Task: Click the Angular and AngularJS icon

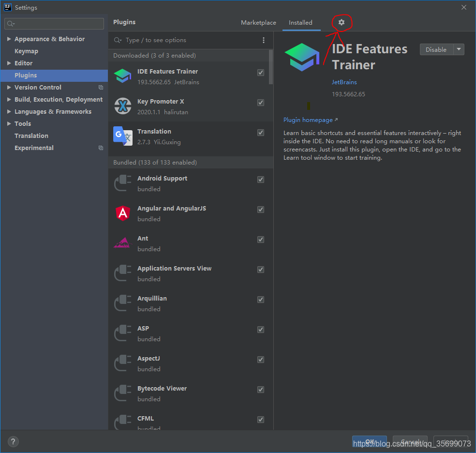Action: click(x=123, y=213)
